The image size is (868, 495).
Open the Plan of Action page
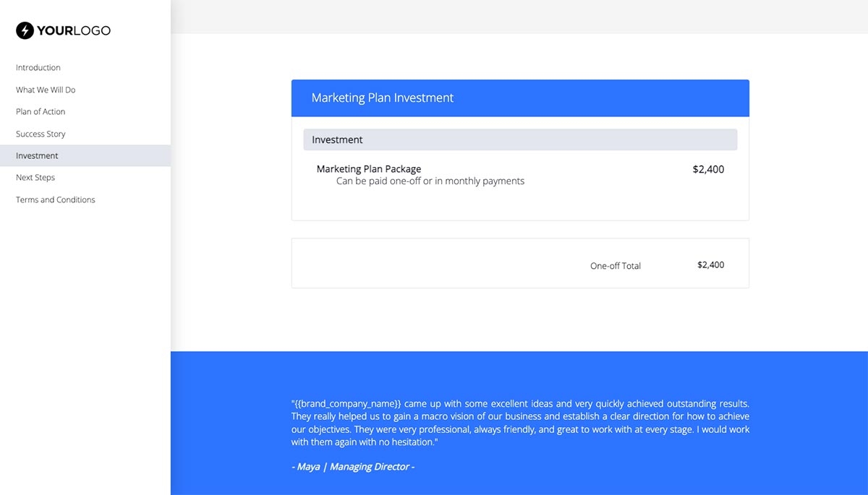pos(40,111)
